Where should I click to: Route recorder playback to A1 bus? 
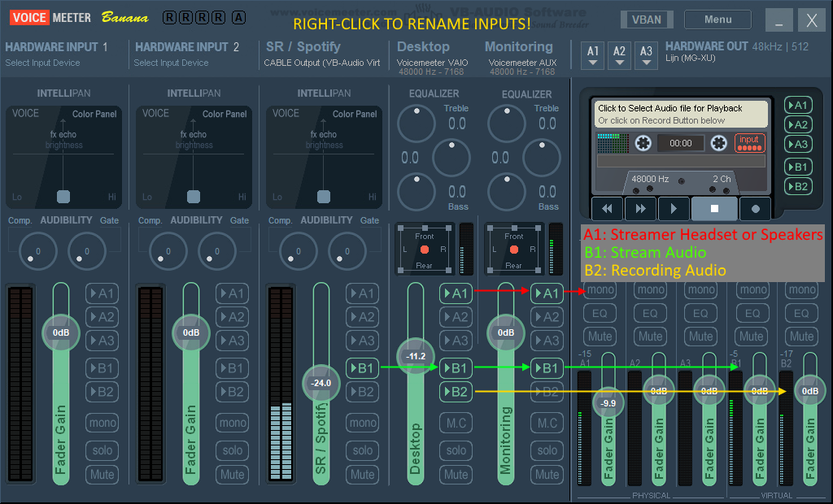point(798,105)
